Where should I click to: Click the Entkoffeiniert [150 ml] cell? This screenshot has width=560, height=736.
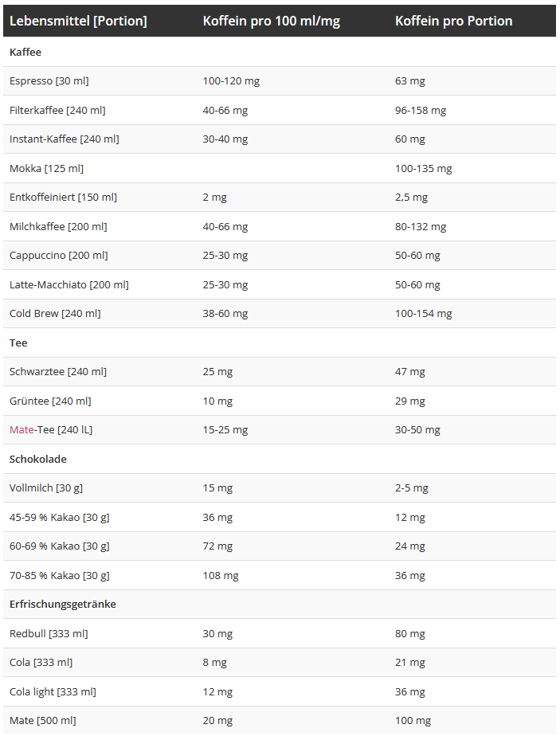pyautogui.click(x=63, y=198)
